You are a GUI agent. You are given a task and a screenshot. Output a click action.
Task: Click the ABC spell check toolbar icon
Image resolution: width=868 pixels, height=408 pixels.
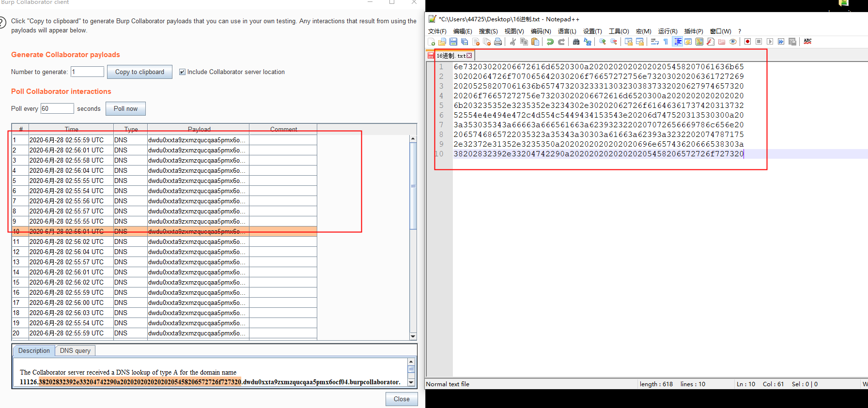pos(807,42)
